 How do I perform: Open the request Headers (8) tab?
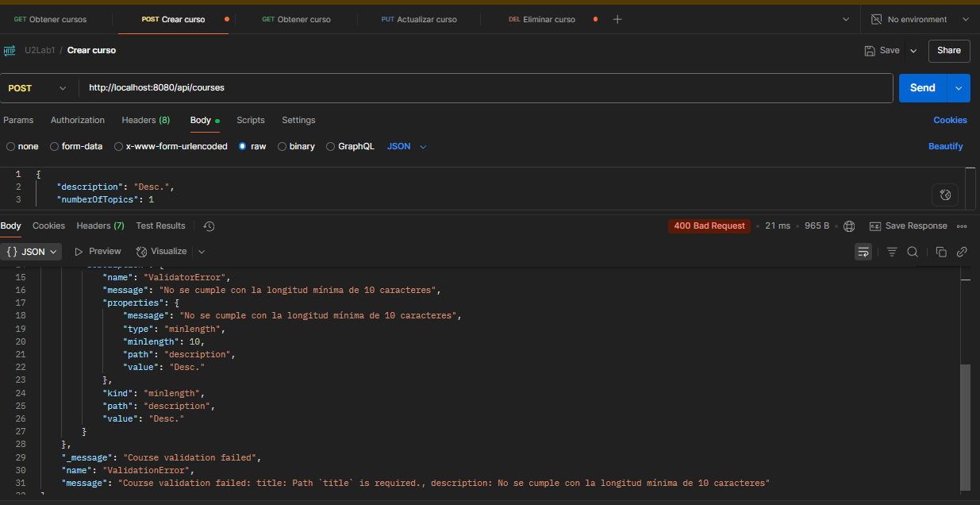146,120
